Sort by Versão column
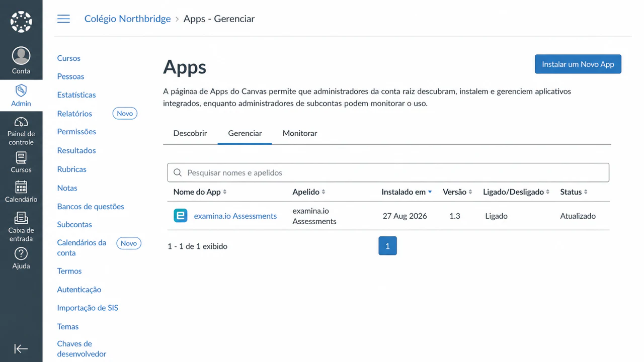 tap(457, 192)
